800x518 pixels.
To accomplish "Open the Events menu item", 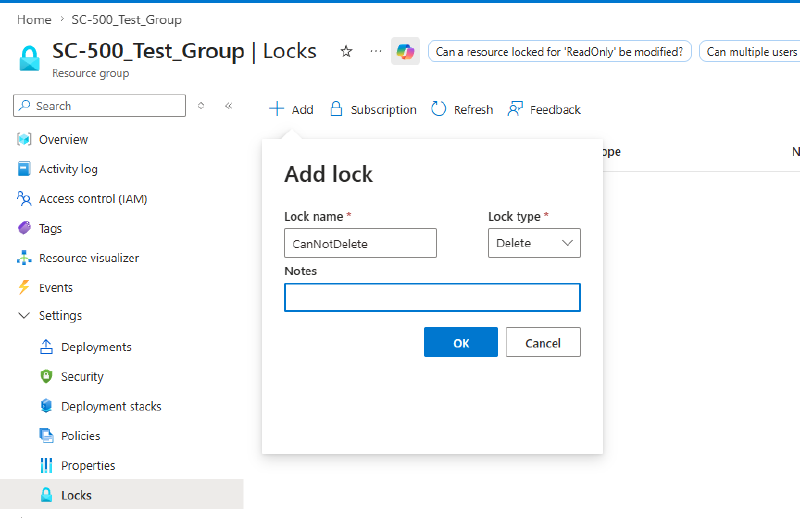I will pyautogui.click(x=56, y=287).
